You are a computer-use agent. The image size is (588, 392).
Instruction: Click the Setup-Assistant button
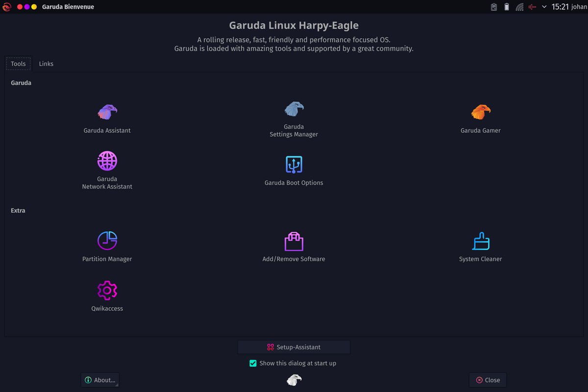(x=294, y=347)
